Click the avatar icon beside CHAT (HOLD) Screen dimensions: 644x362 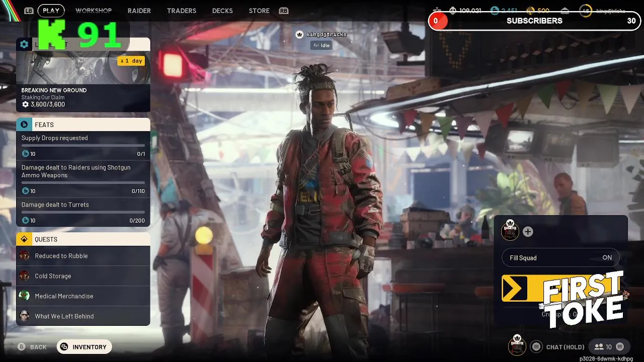click(x=517, y=344)
